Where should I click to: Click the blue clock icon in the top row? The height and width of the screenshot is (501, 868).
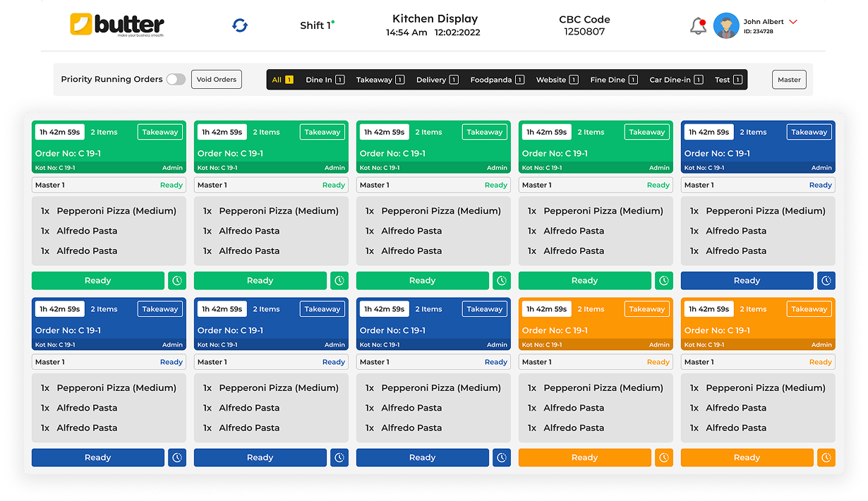point(826,281)
